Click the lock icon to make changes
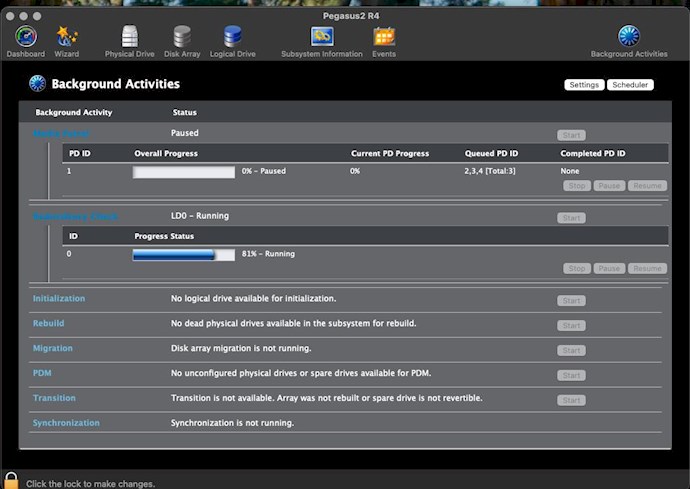Image resolution: width=690 pixels, height=489 pixels. [11, 480]
